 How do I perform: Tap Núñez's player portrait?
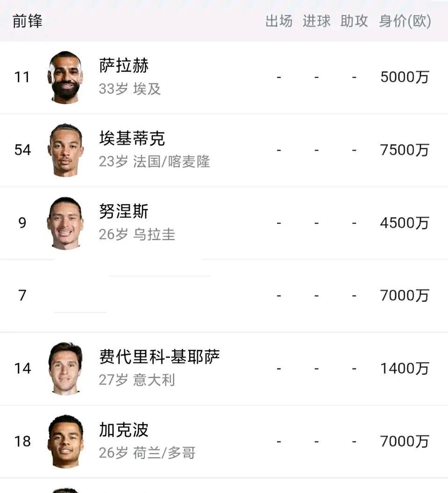(x=65, y=223)
